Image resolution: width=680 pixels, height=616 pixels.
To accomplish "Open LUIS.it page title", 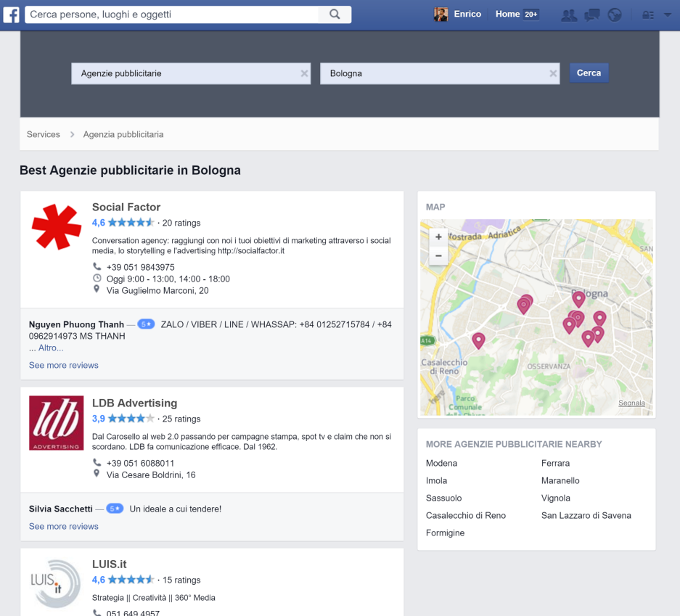I will (110, 564).
